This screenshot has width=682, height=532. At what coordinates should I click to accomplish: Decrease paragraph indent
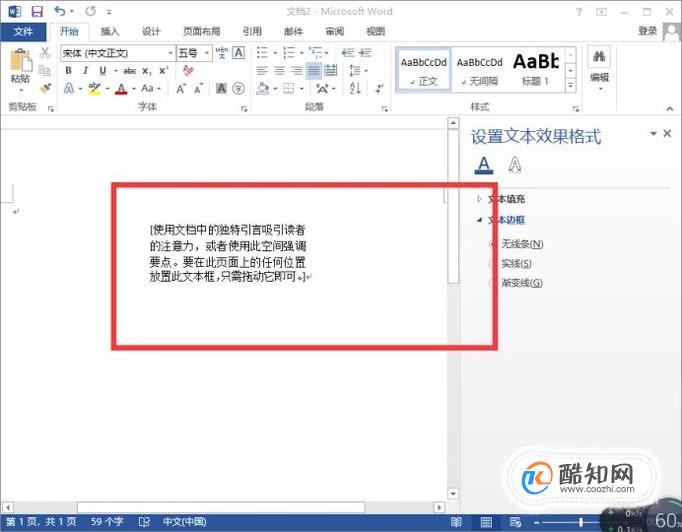point(348,53)
